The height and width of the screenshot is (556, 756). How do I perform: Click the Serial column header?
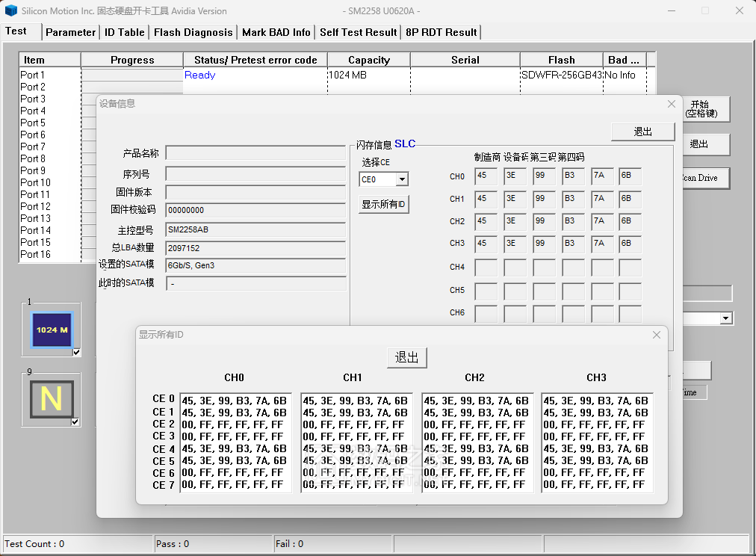coord(465,60)
